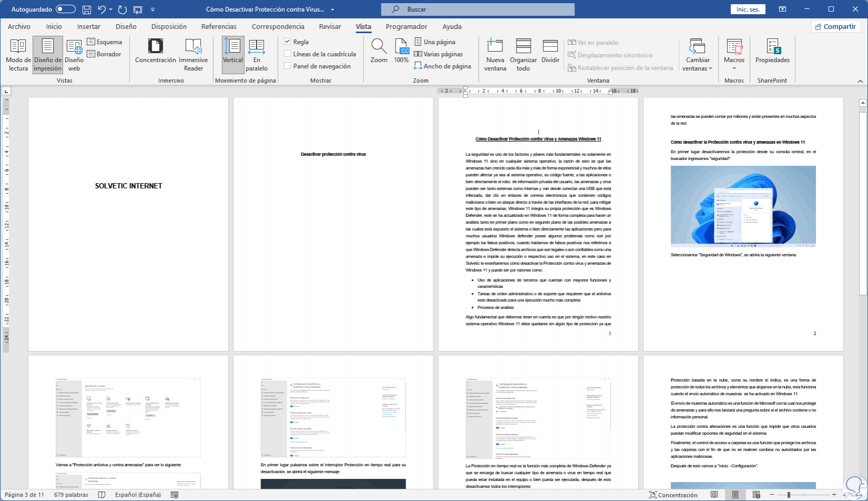868x501 pixels.
Task: Click the 47% zoom level
Action: tap(849, 495)
